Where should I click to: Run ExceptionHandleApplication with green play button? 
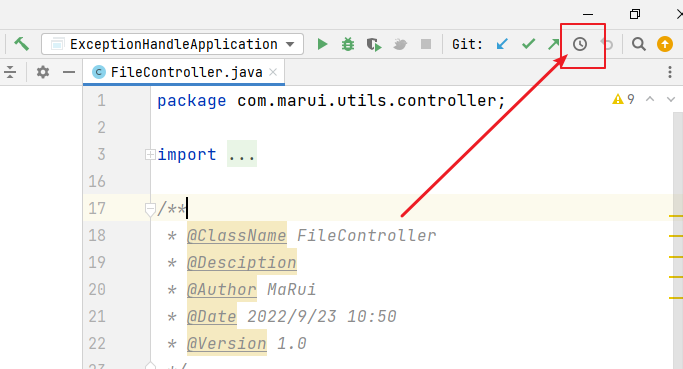point(322,44)
